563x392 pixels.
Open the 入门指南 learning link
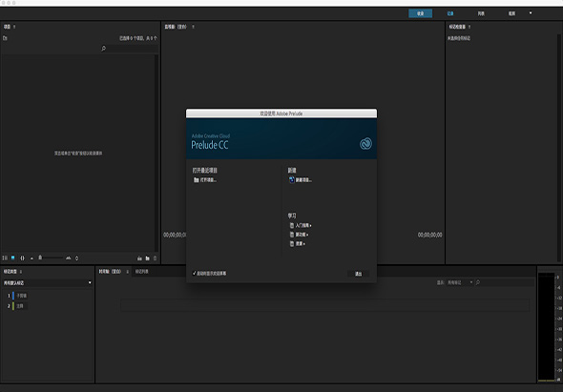tap(303, 225)
